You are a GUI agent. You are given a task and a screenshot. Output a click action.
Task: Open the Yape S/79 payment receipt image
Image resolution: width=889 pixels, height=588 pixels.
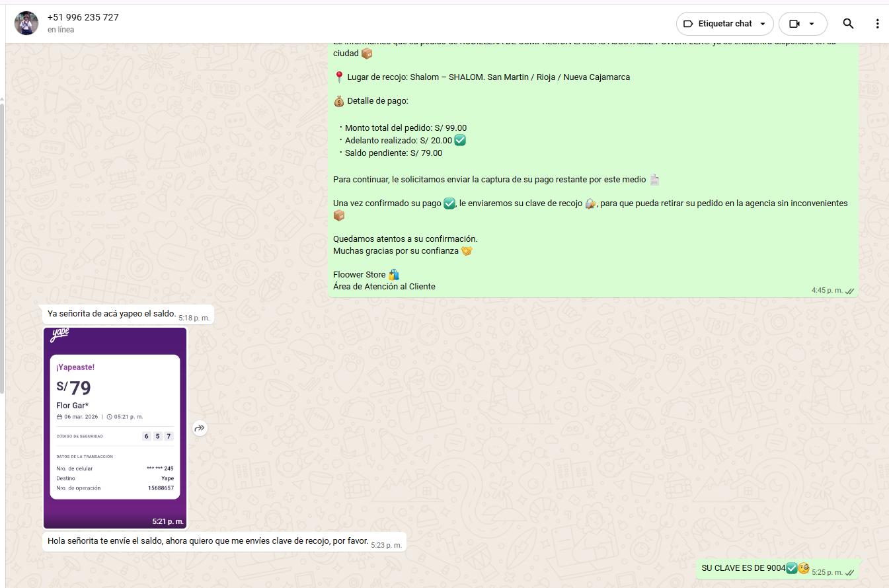115,426
